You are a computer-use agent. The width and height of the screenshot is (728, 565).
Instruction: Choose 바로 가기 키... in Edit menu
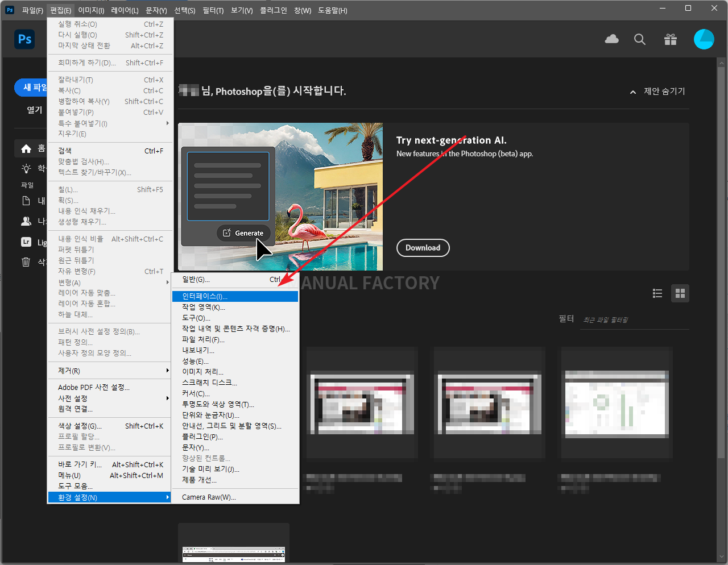110,464
